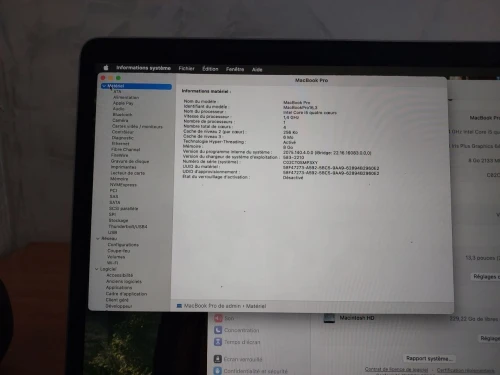Select Client géré under Logiciel
500x375 pixels.
[117, 300]
